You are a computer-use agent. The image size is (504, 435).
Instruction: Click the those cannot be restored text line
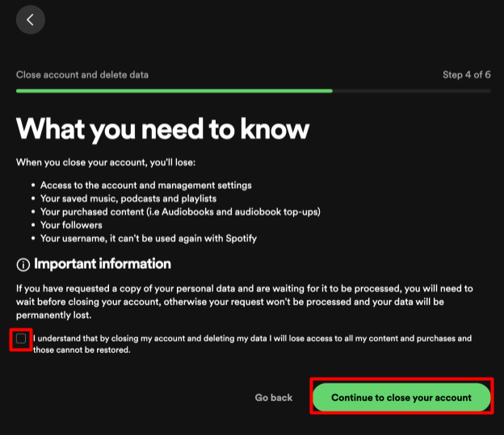(x=82, y=351)
